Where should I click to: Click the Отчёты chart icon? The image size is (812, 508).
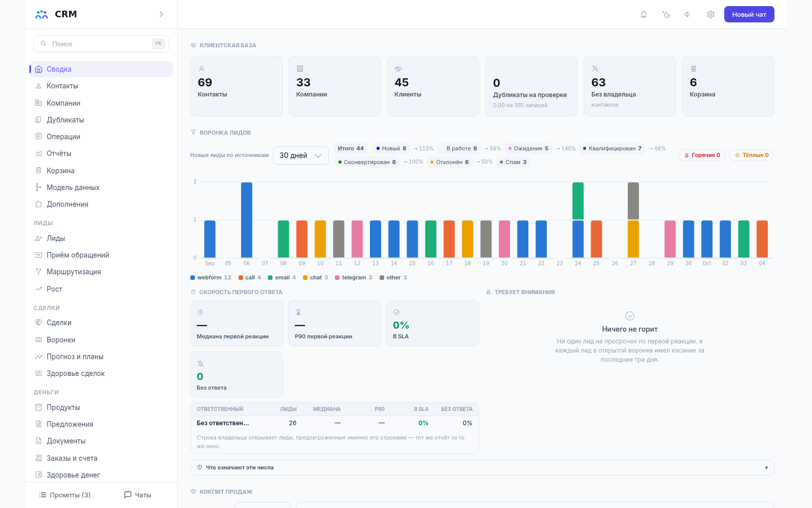[x=39, y=153]
